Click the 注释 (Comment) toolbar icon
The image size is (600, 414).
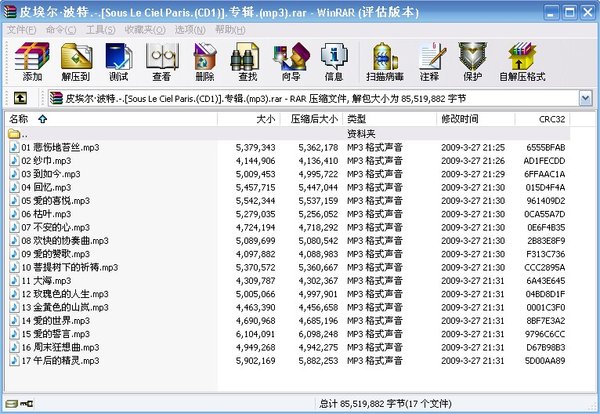[430, 62]
